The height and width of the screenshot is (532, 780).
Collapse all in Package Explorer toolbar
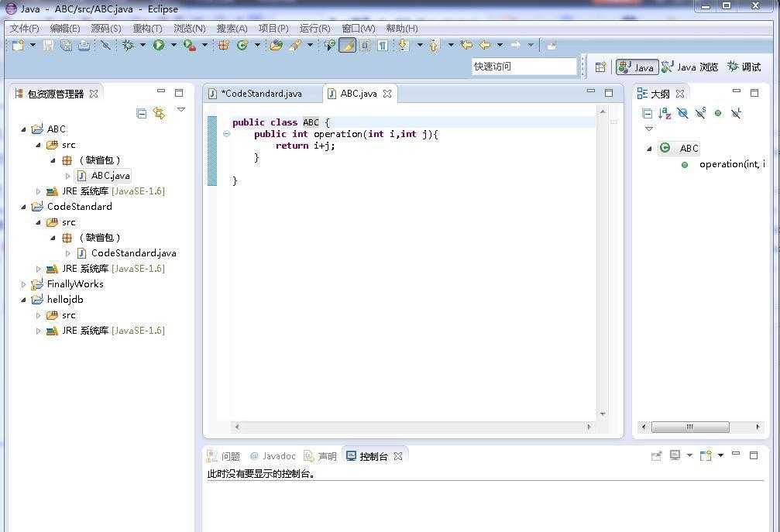tap(142, 113)
